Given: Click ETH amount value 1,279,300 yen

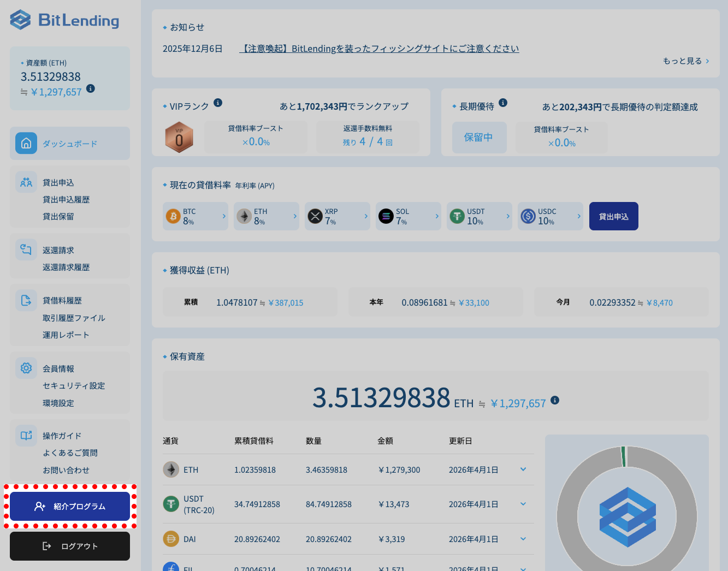Looking at the screenshot, I should [399, 469].
